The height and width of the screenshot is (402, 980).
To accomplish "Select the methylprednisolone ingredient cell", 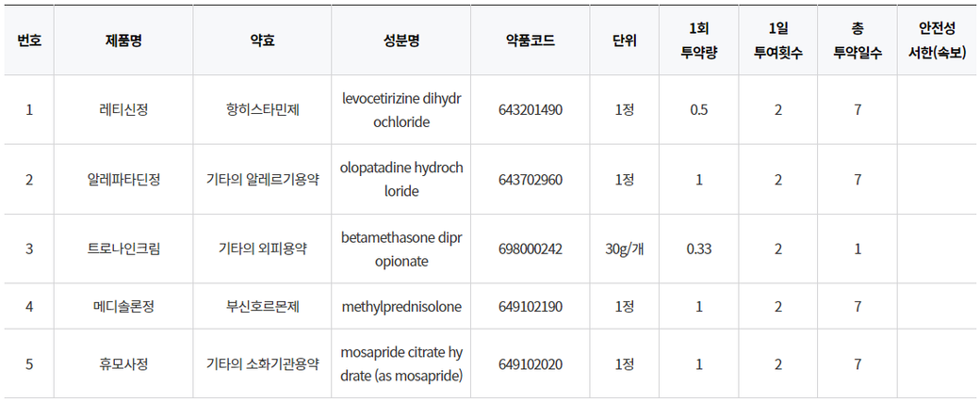I will [401, 307].
